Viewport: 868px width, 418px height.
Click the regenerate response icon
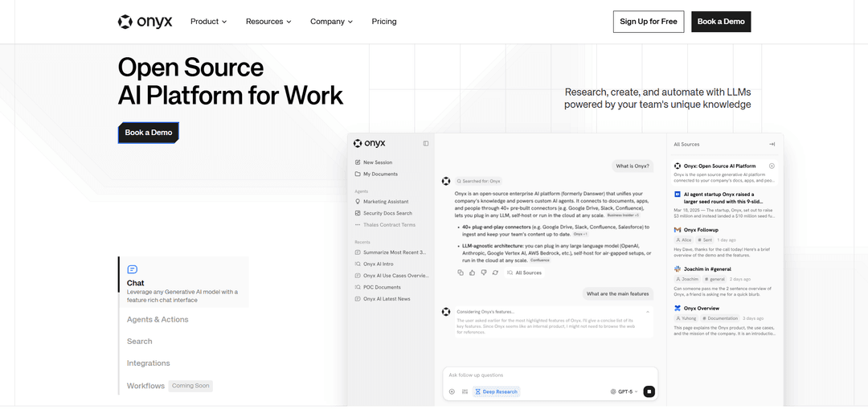pyautogui.click(x=495, y=273)
